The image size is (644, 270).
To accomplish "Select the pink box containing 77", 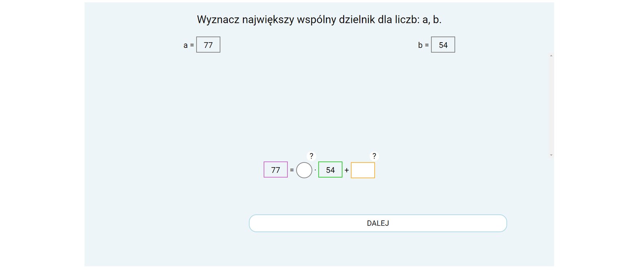I will point(275,170).
